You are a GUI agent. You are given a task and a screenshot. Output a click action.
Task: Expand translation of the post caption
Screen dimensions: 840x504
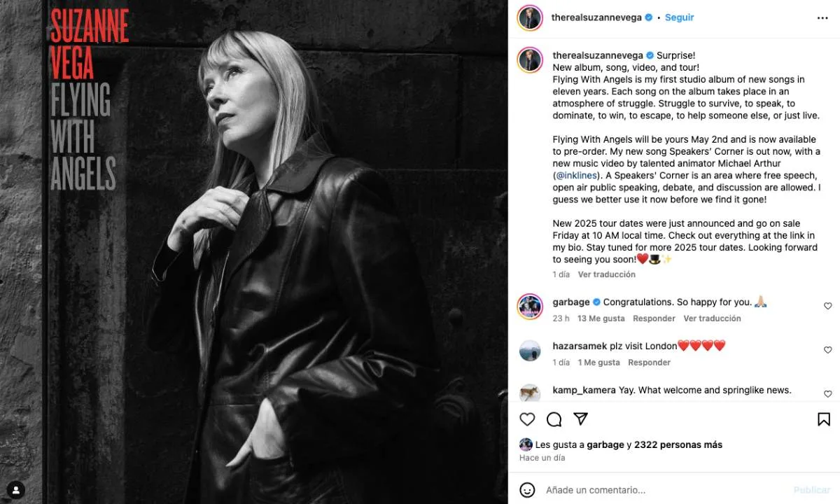(606, 274)
